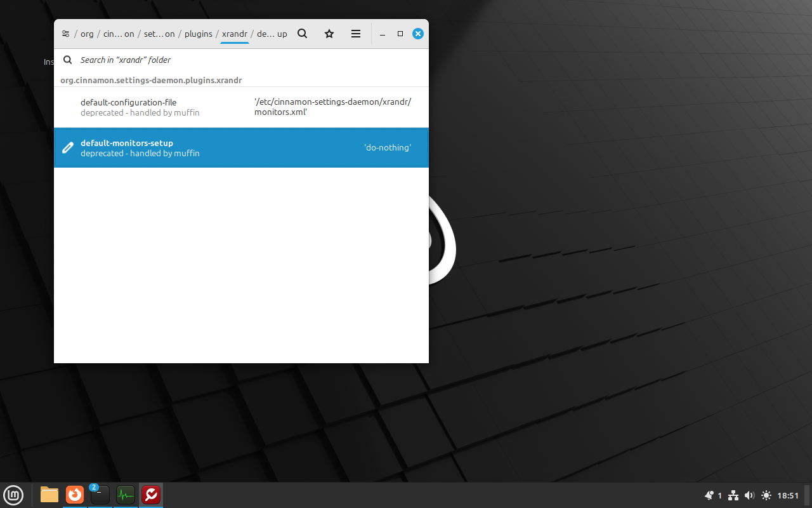Jump to the 'cin…on' path segment
812x508 pixels.
(x=119, y=34)
